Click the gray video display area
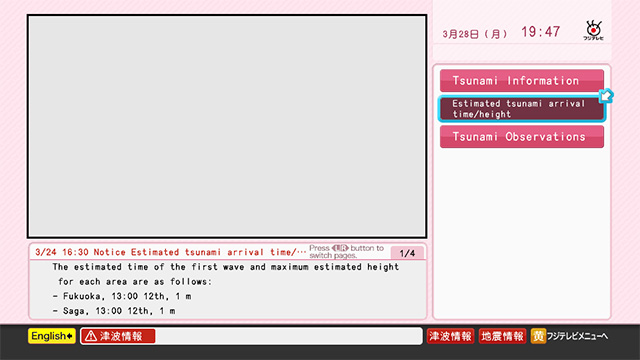 click(x=227, y=126)
